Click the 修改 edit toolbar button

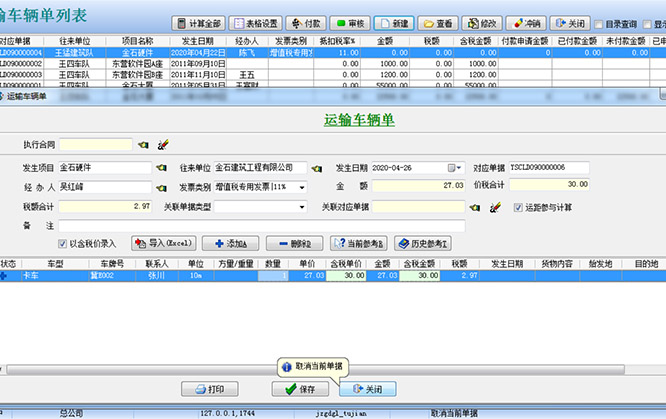(483, 23)
